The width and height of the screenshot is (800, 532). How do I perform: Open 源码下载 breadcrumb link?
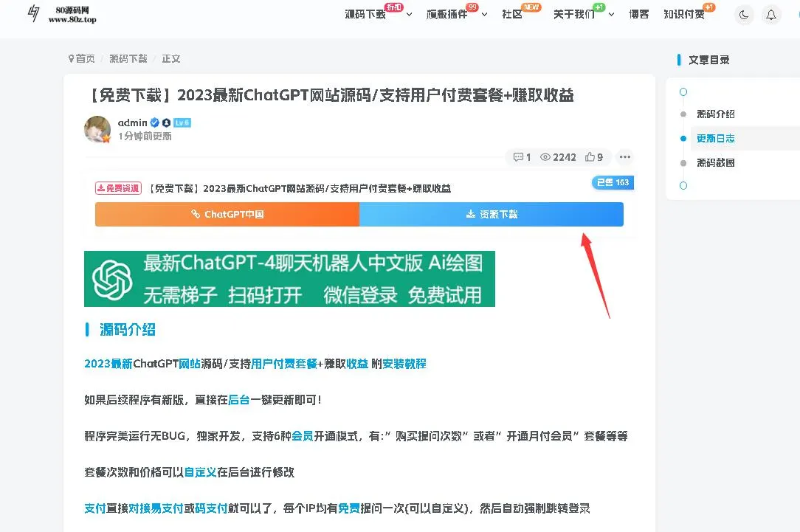click(128, 58)
